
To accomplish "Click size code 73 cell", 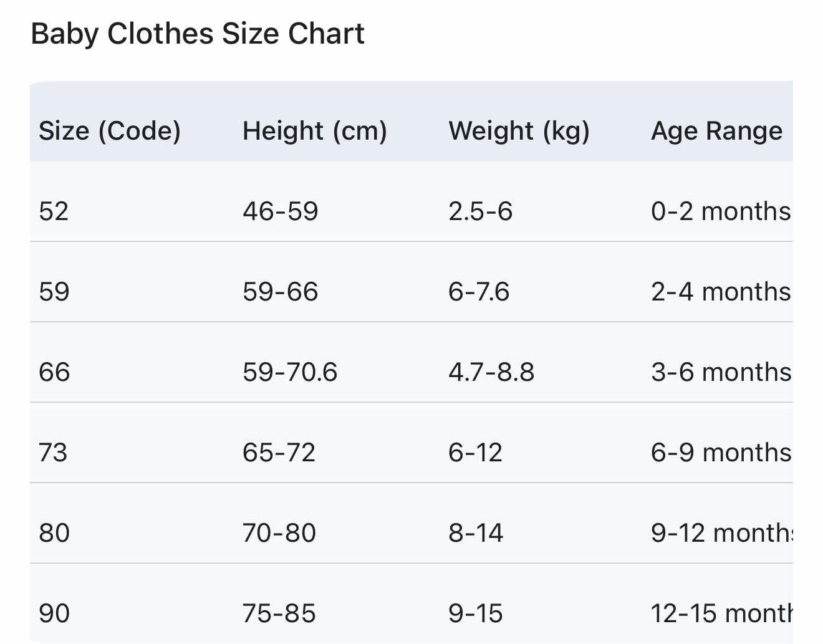I will pyautogui.click(x=53, y=453).
